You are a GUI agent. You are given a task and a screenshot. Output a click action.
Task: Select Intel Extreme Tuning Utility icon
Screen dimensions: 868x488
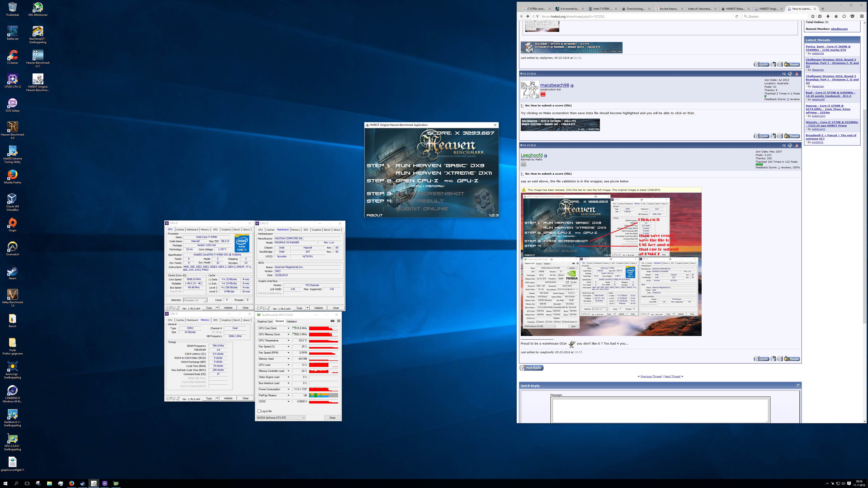click(12, 155)
